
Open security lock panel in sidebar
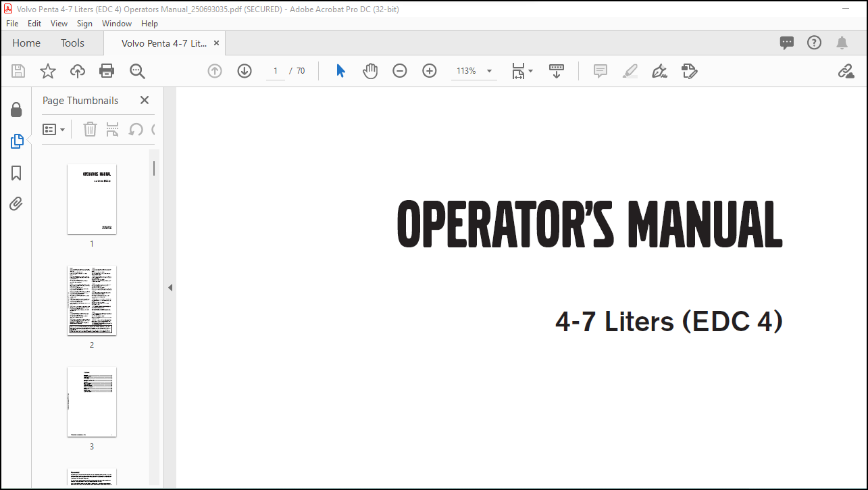coord(16,109)
